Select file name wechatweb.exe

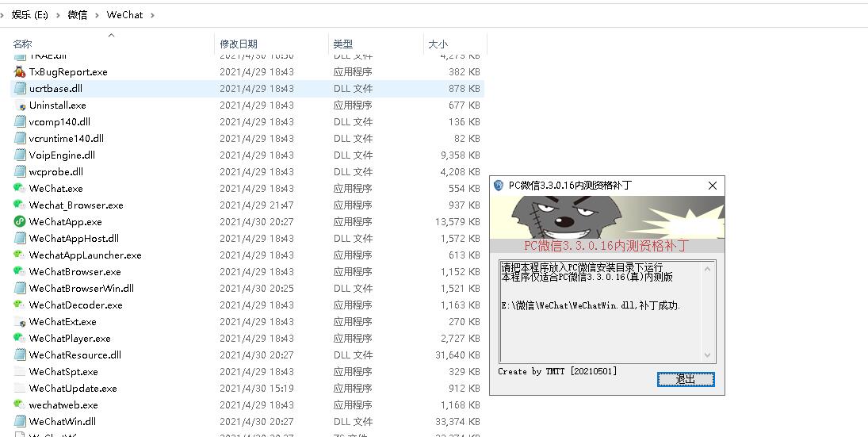[63, 404]
